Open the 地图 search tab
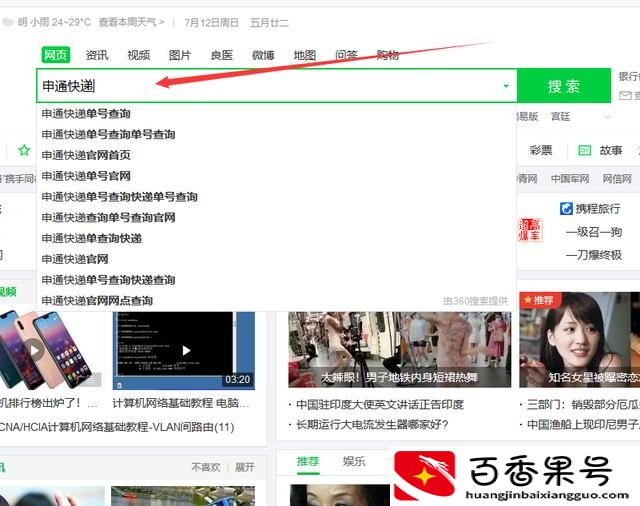The width and height of the screenshot is (640, 506). 305,55
